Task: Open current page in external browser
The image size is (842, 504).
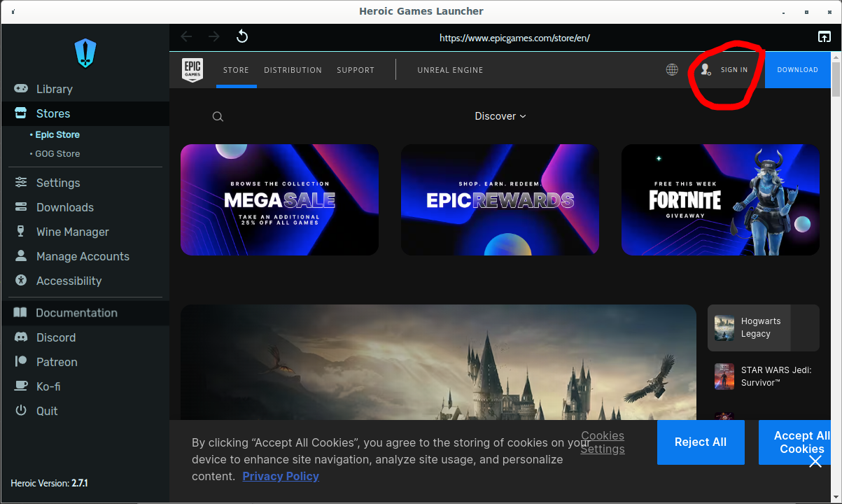Action: pos(824,36)
